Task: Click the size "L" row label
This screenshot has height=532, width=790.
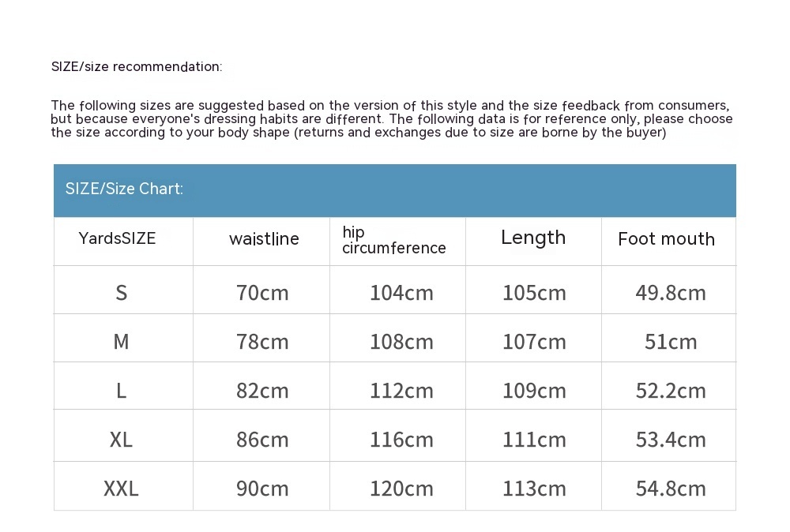Action: click(121, 391)
